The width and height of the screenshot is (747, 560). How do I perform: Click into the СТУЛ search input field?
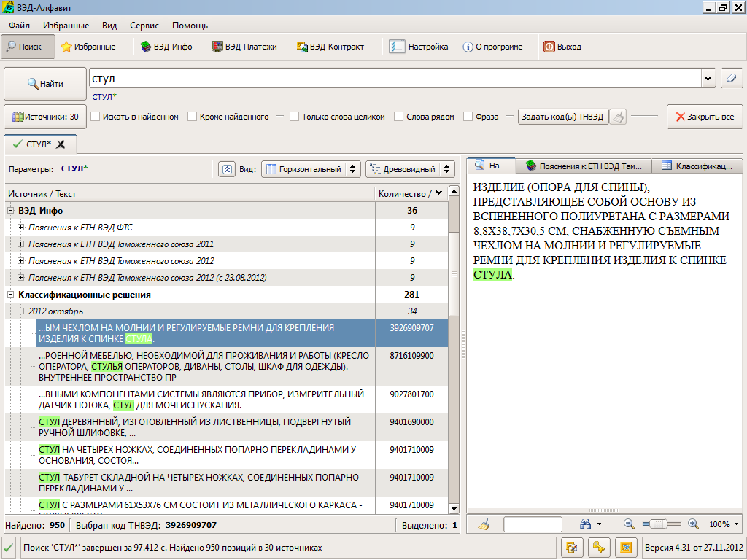[x=395, y=79]
